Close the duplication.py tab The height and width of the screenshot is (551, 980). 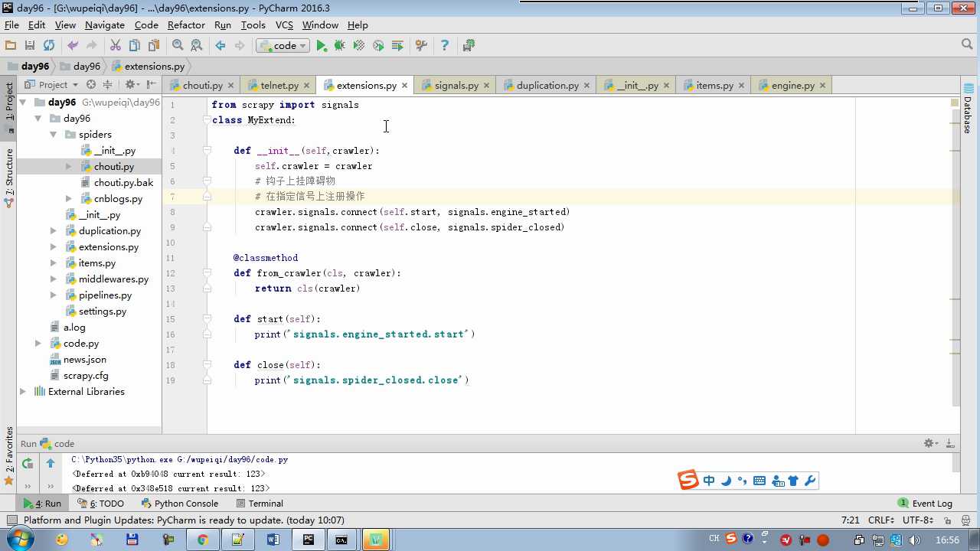[586, 86]
